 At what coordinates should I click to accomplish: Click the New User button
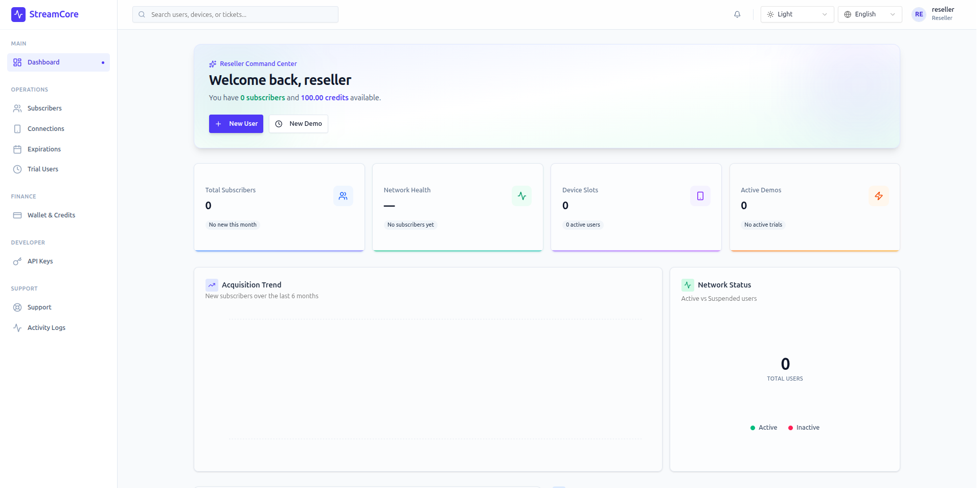point(236,123)
